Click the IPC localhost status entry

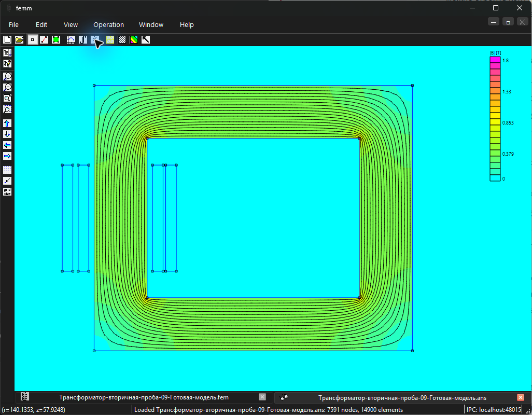pyautogui.click(x=494, y=410)
